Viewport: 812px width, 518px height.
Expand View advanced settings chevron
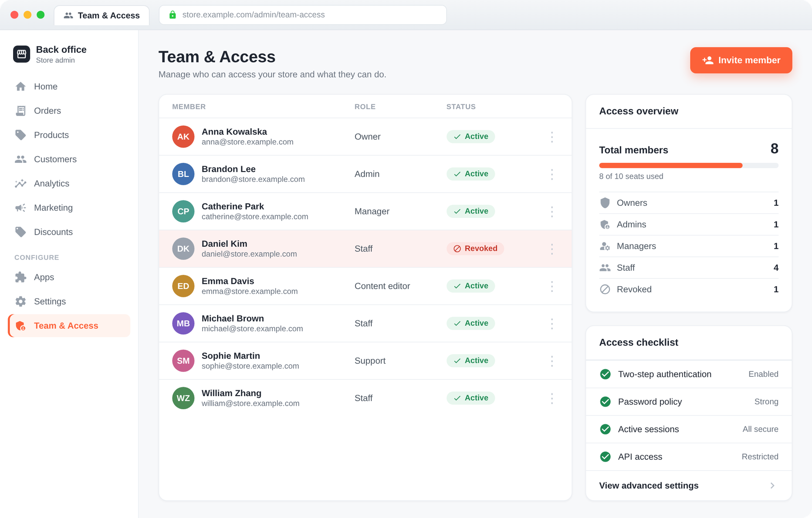click(x=772, y=486)
